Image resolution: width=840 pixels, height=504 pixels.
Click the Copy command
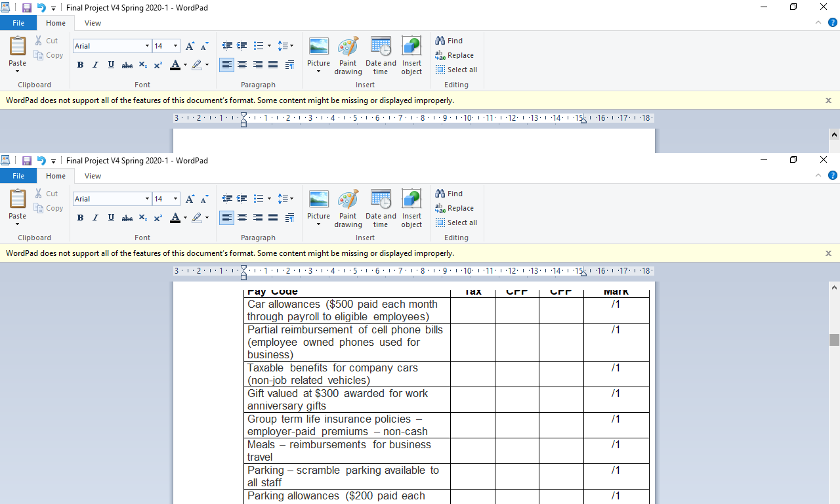coord(49,208)
